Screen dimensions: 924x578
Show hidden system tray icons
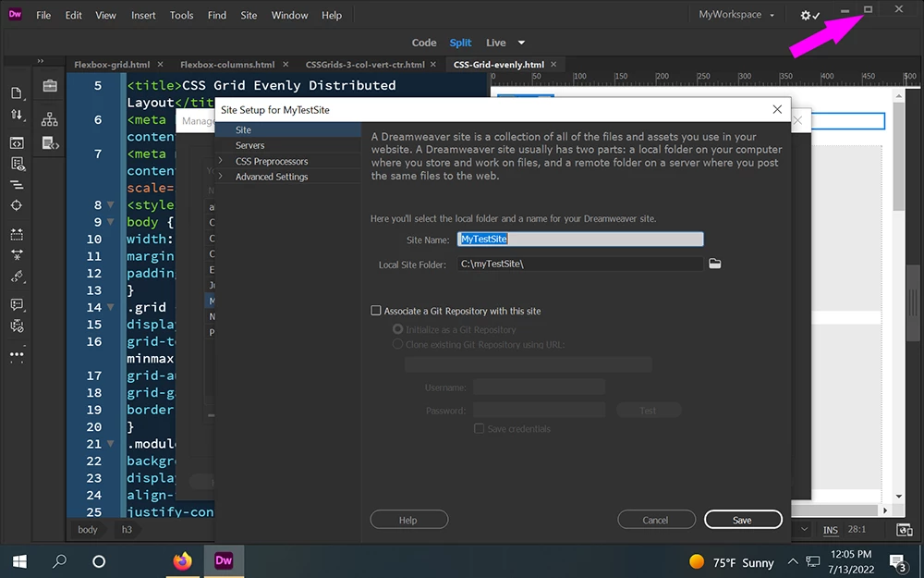[793, 561]
